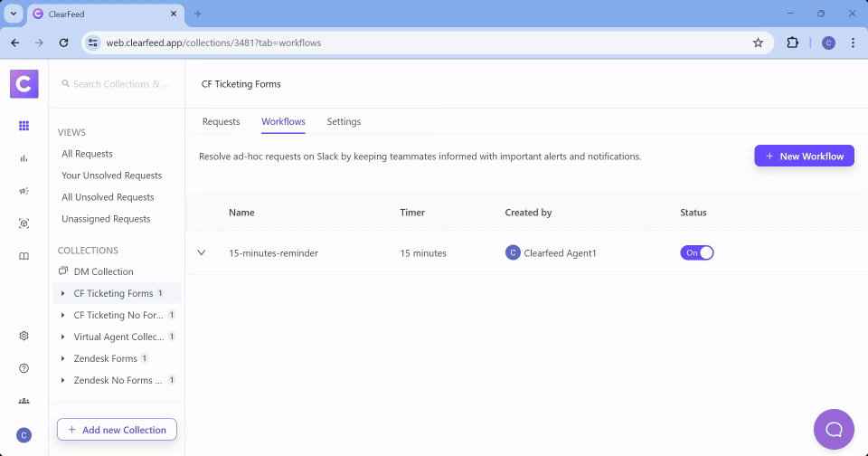The height and width of the screenshot is (456, 868).
Task: Expand the 15-minutes-reminder workflow row
Action: (202, 253)
